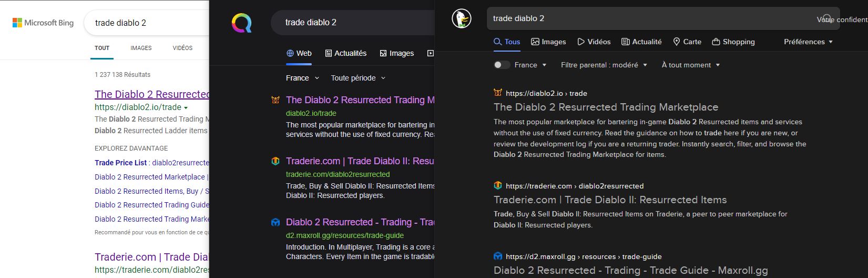Click the Maxroll favicon in Qwant results

click(x=275, y=223)
